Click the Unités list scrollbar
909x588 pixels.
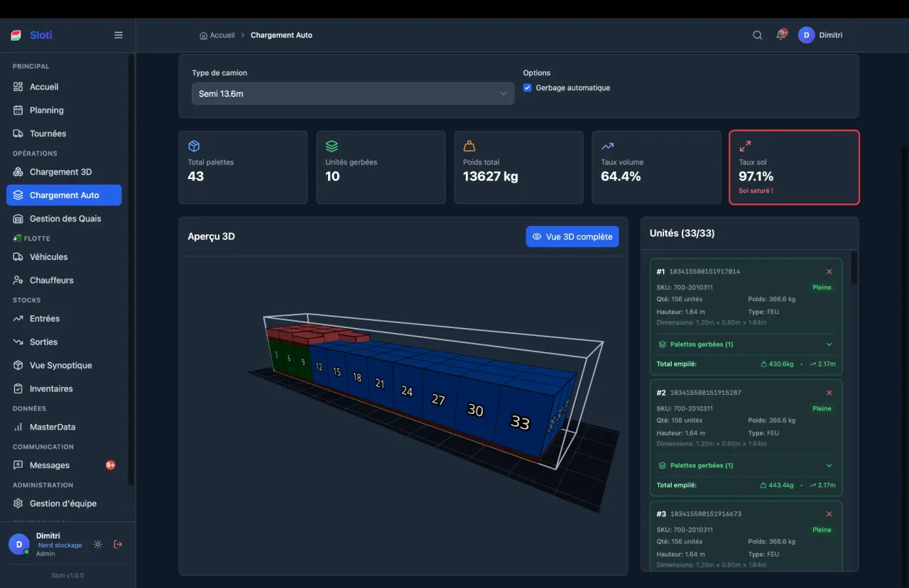(x=854, y=268)
